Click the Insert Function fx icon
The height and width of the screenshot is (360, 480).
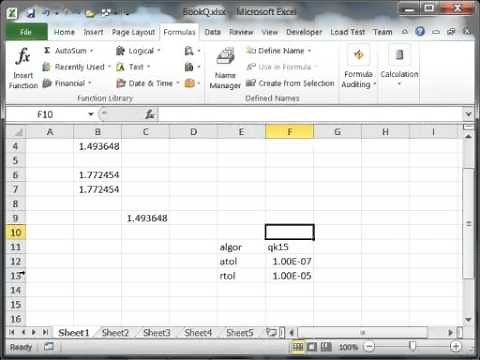pos(23,56)
